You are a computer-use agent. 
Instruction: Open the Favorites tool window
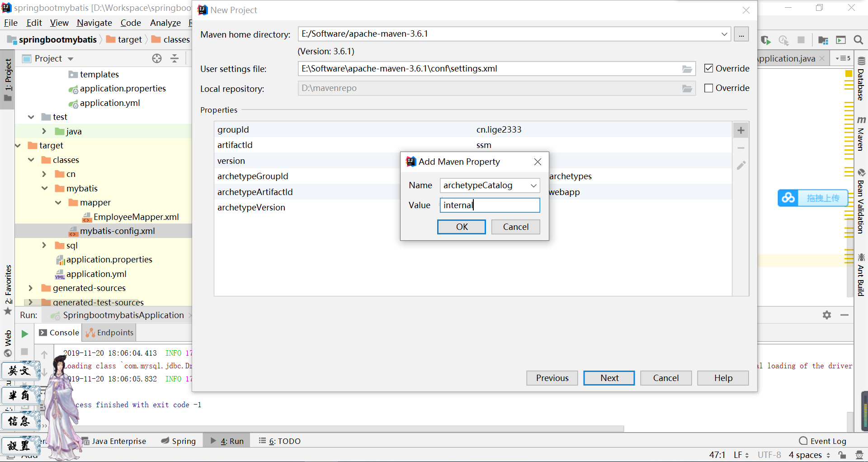(x=8, y=290)
